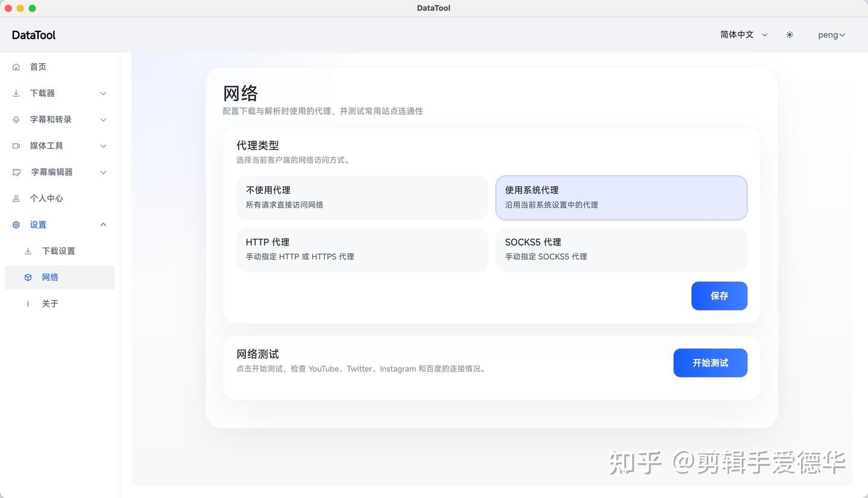This screenshot has height=498, width=868.
Task: Choose the SOCKS5 代理 option card
Action: (621, 250)
